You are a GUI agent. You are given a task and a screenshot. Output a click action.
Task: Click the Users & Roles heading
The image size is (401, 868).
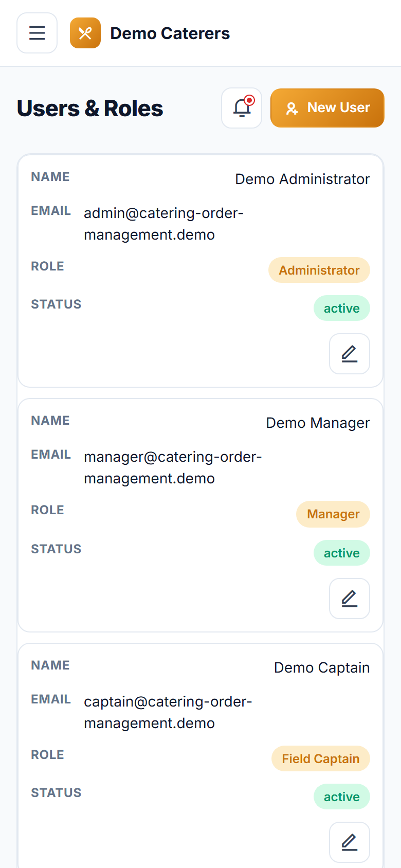90,109
